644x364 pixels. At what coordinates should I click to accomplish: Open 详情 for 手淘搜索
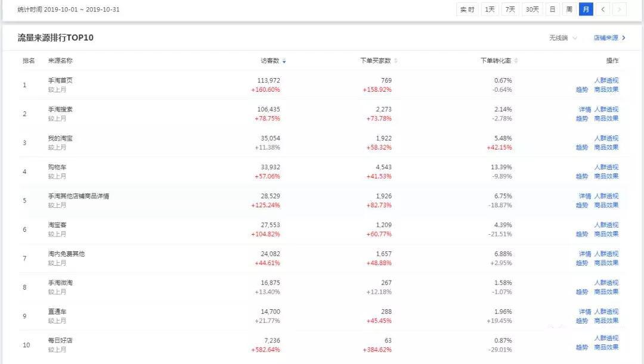coord(584,110)
